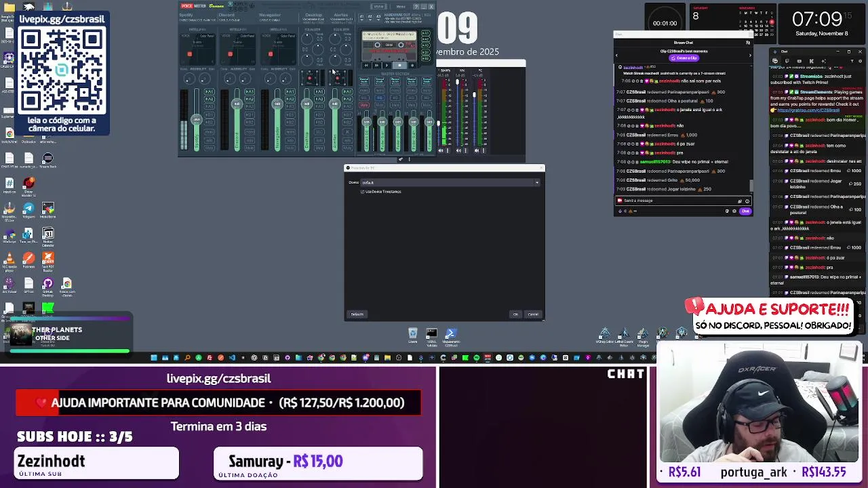Start recording on the Voicemeeter cassette
Screen dimensions: 868x488
click(x=412, y=65)
